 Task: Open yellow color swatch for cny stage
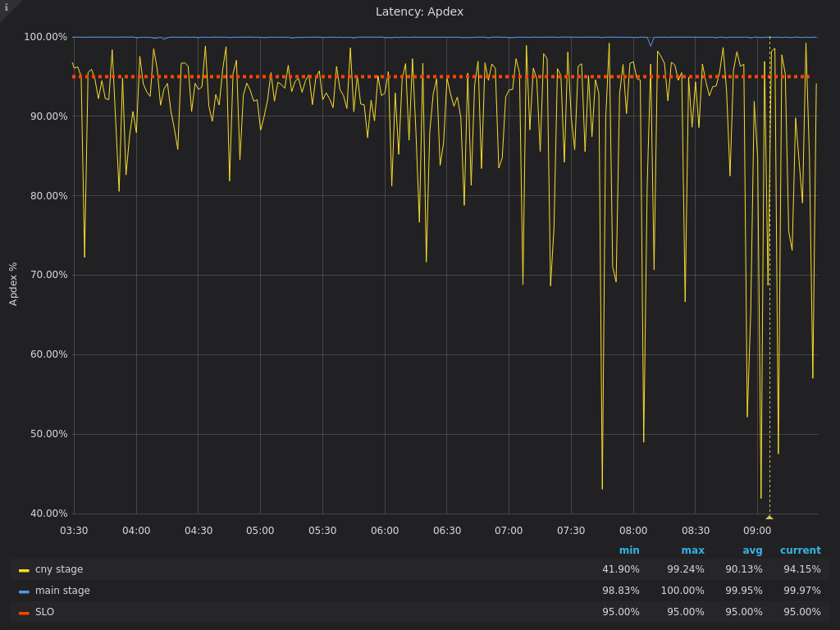tap(24, 570)
